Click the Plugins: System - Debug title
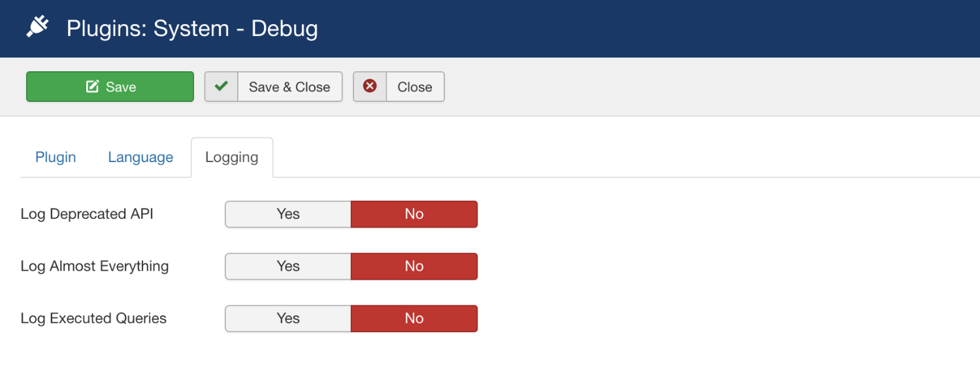Screen dimensions: 980x389 pos(192,29)
